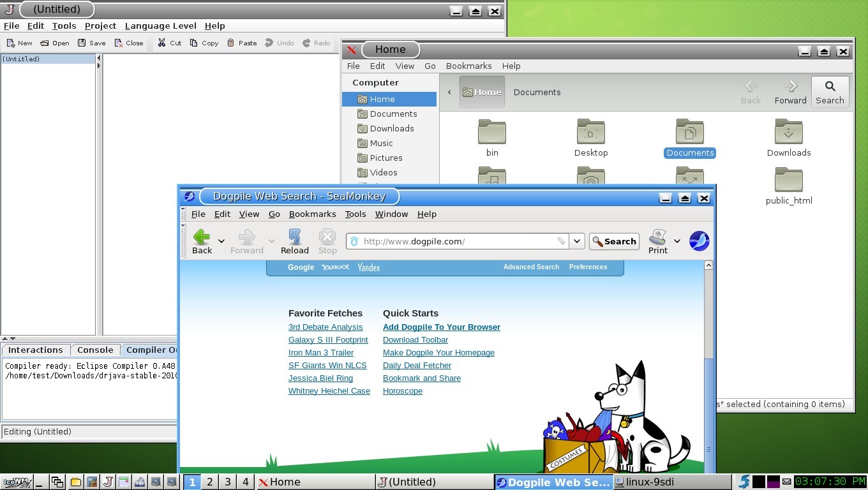Click SeaMonkey URL address field
Image resolution: width=868 pixels, height=490 pixels.
click(457, 241)
